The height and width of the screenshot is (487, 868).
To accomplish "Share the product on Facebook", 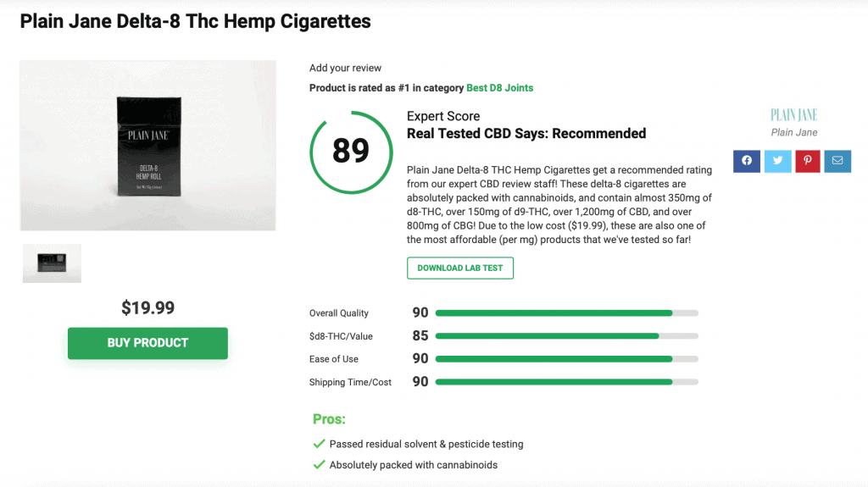I will [x=746, y=161].
